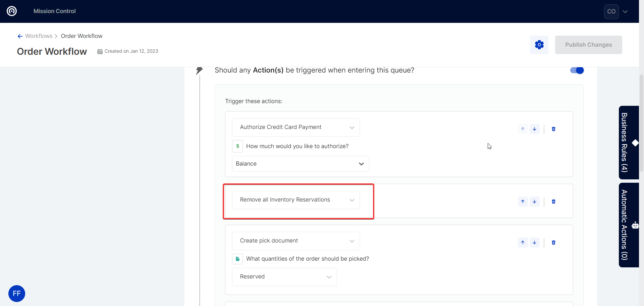
Task: Delete Remove all Inventory Reservations action
Action: pos(553,202)
